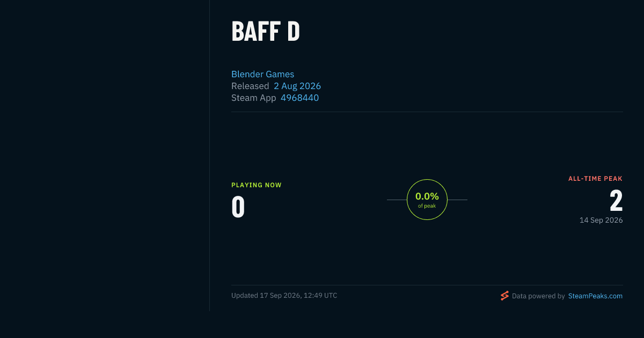Screen dimensions: 644x338
Task: Click the current player count 0
Action: 238,207
